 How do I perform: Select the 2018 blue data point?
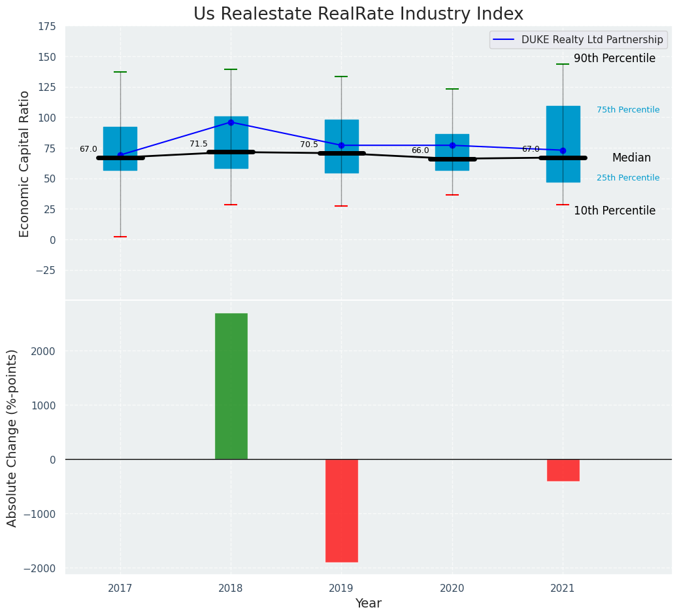231,122
